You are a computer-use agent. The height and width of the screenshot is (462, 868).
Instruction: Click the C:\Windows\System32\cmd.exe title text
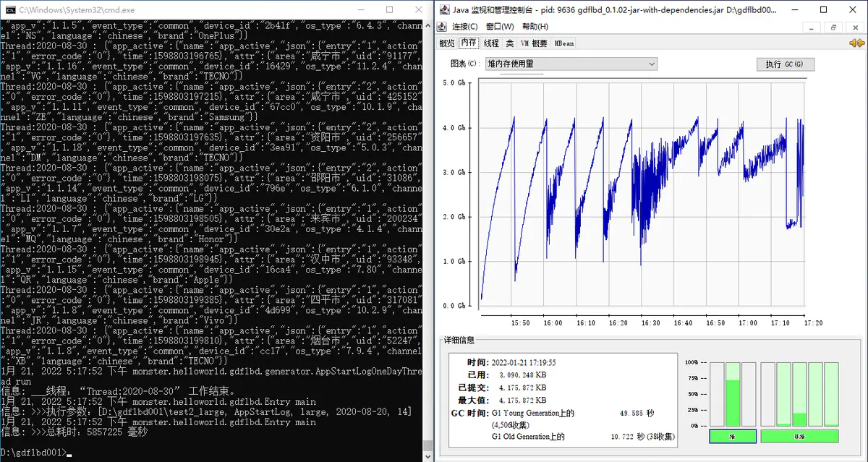(x=75, y=9)
